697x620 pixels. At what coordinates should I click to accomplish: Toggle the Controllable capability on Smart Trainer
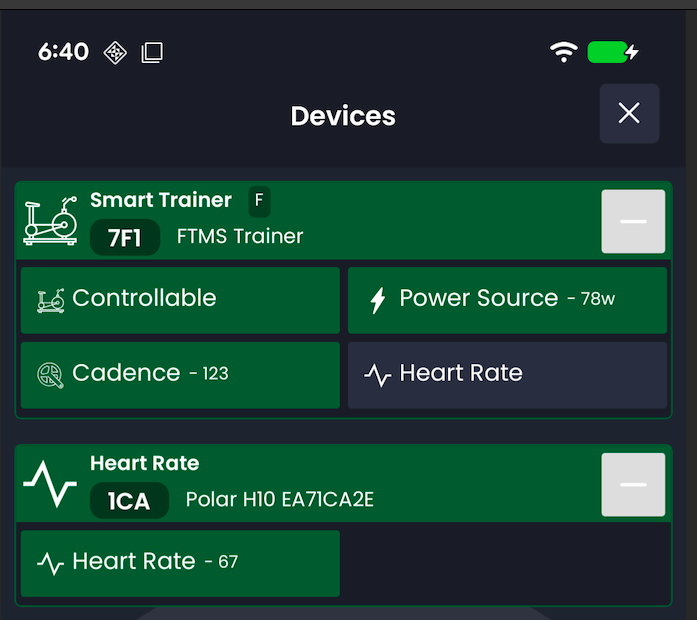(x=180, y=299)
